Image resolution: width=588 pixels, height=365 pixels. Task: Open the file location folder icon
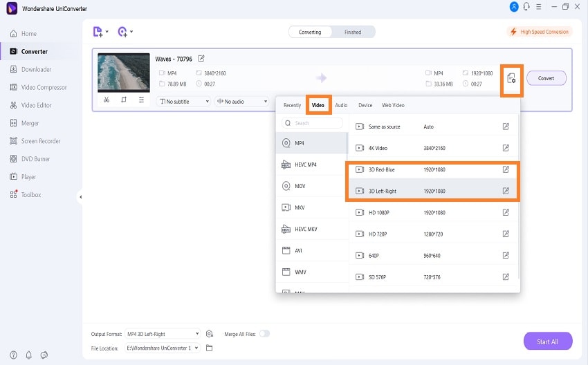[209, 348]
